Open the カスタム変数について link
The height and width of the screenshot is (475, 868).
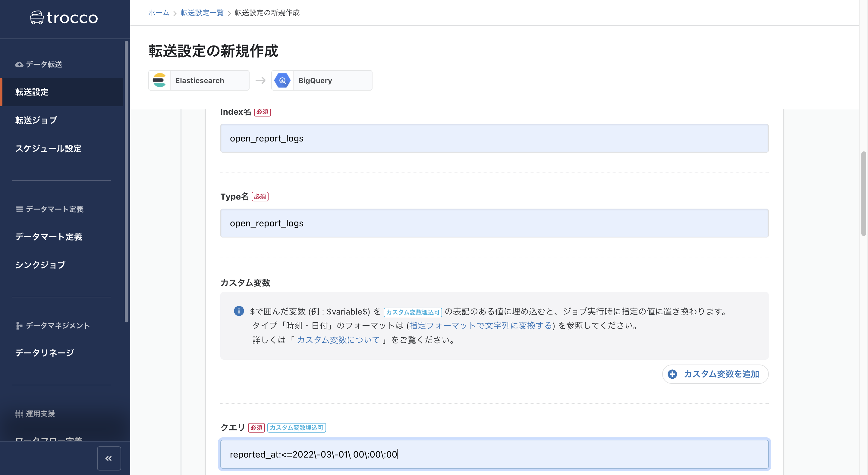click(338, 339)
